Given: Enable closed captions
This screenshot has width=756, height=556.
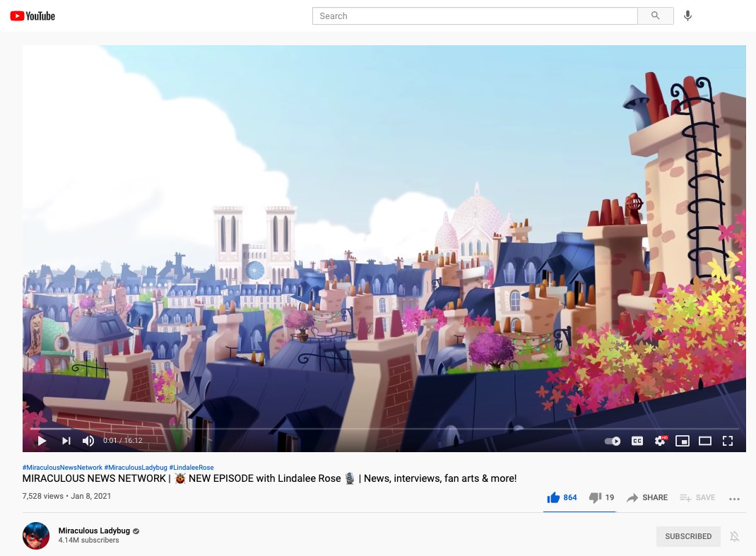Looking at the screenshot, I should [x=637, y=440].
